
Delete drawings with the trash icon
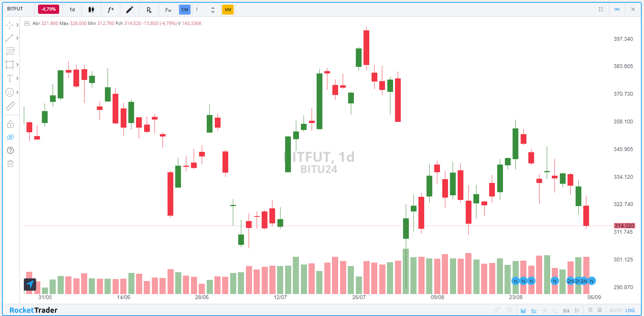[10, 164]
